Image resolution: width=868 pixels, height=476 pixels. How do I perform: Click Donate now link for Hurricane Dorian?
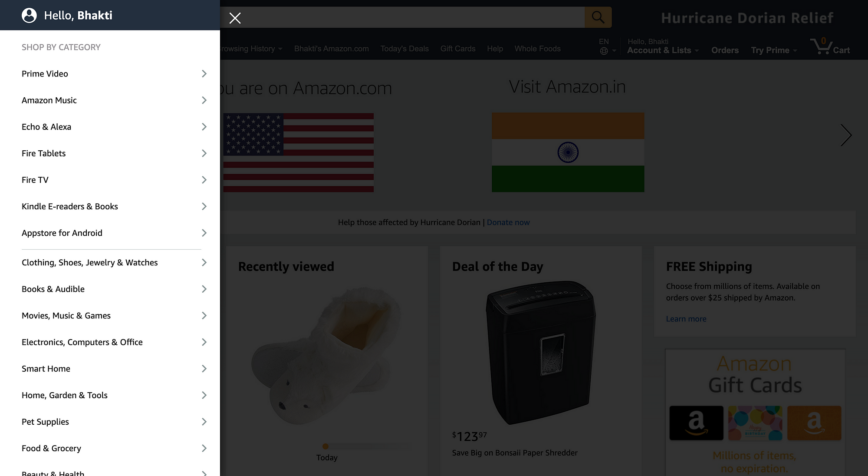507,221
